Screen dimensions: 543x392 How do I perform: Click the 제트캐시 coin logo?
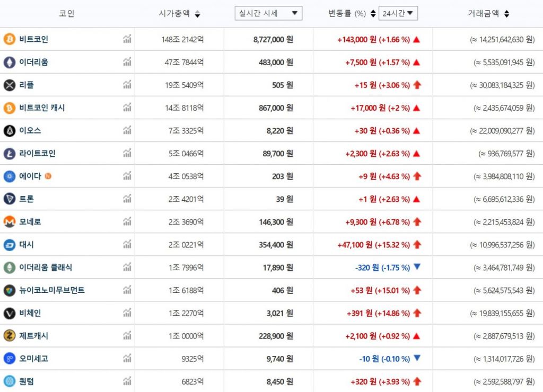(10, 336)
